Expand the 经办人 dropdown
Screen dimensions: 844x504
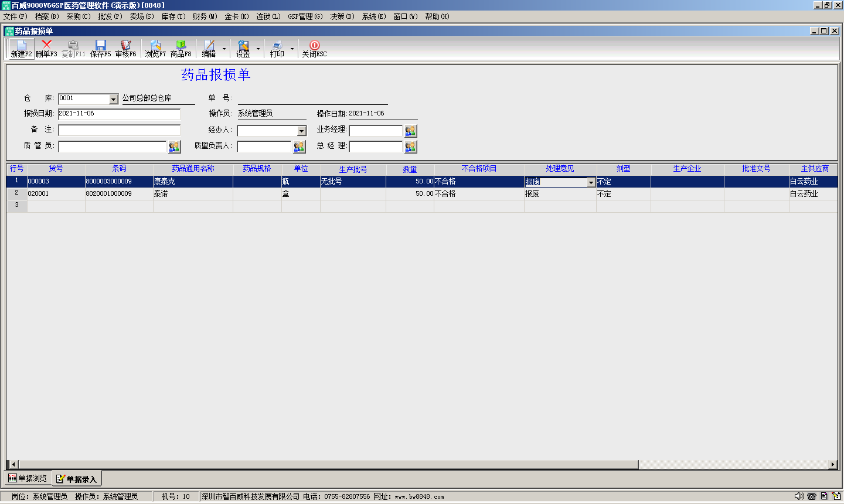tap(301, 131)
